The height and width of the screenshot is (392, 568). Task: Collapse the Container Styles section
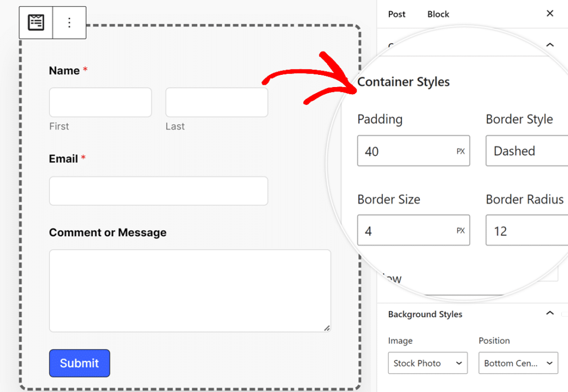(550, 45)
